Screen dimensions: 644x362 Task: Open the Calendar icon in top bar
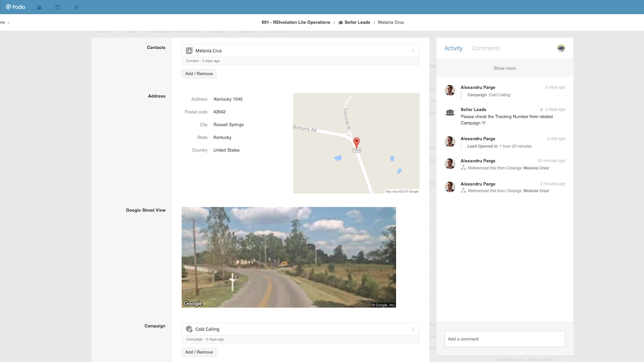58,7
